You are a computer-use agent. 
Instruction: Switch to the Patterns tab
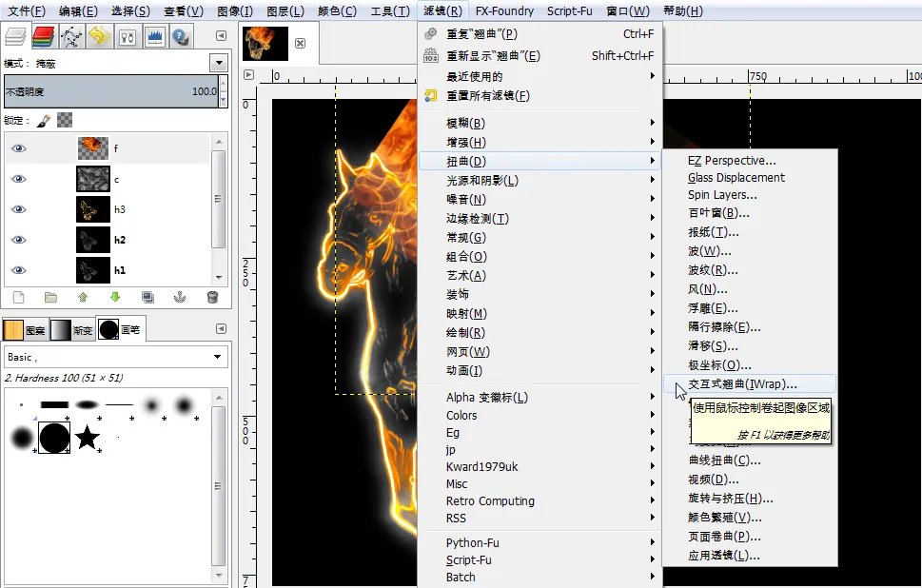coord(25,330)
